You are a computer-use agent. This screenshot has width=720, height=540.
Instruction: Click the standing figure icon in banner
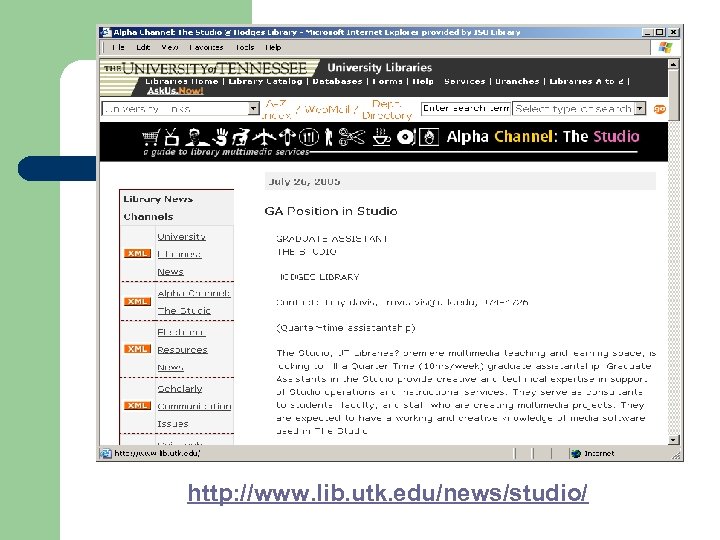328,137
